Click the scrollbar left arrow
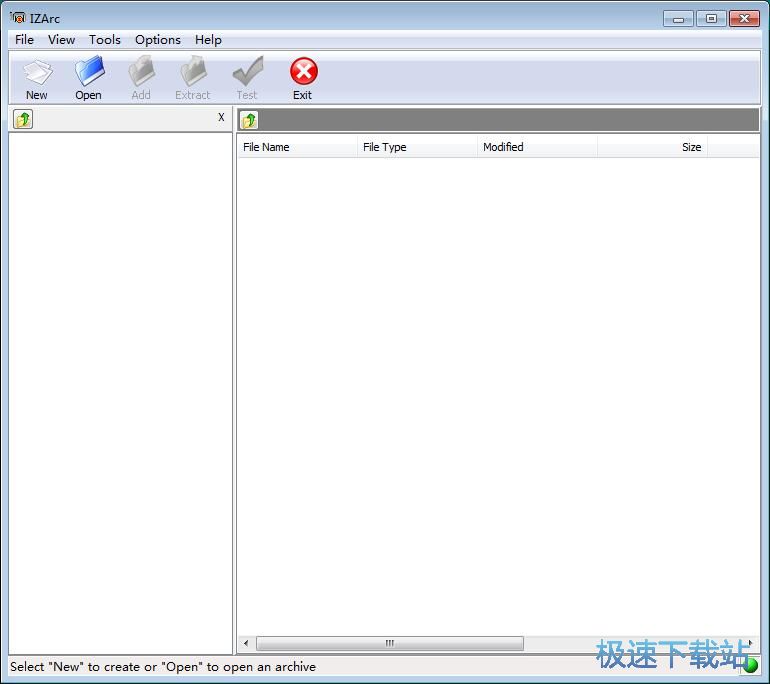 click(x=246, y=643)
